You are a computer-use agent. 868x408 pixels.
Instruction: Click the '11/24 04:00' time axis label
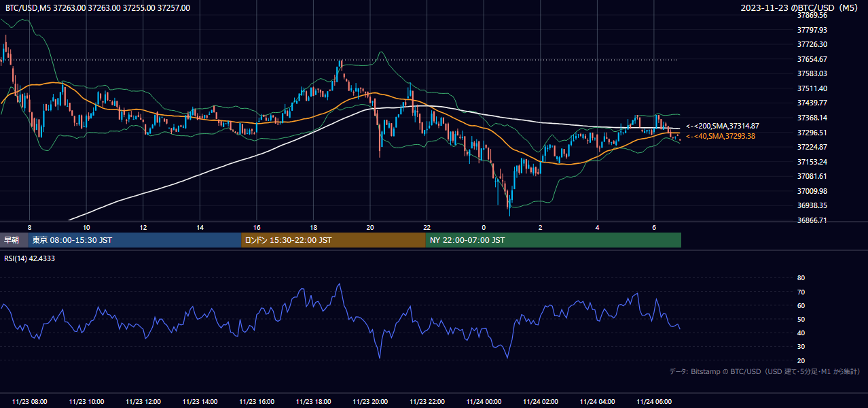pyautogui.click(x=598, y=402)
